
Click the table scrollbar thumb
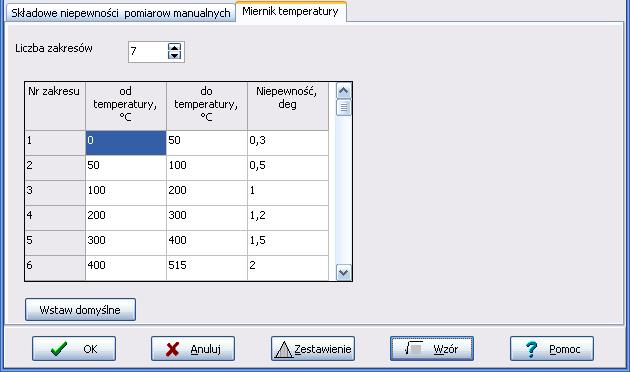coord(344,108)
